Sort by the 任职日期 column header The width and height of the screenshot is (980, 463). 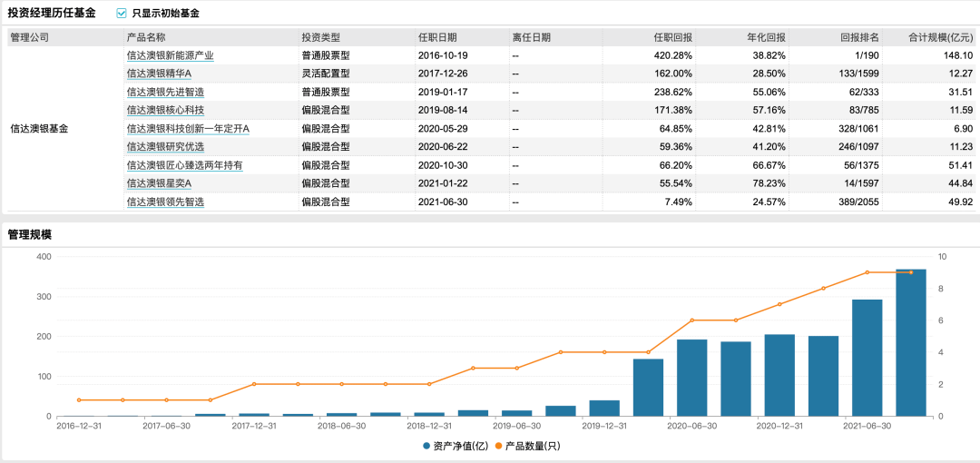[x=437, y=37]
